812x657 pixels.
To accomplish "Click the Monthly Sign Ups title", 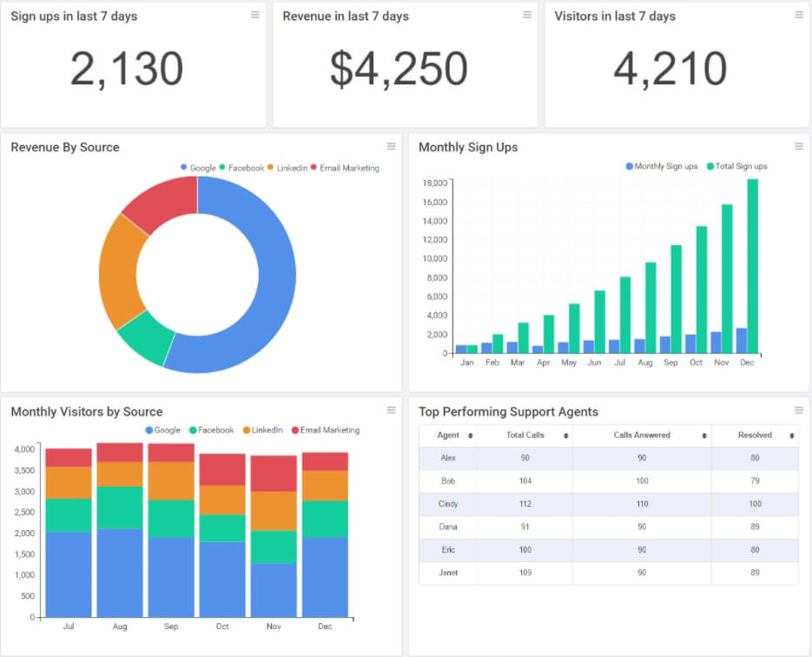I will point(468,147).
